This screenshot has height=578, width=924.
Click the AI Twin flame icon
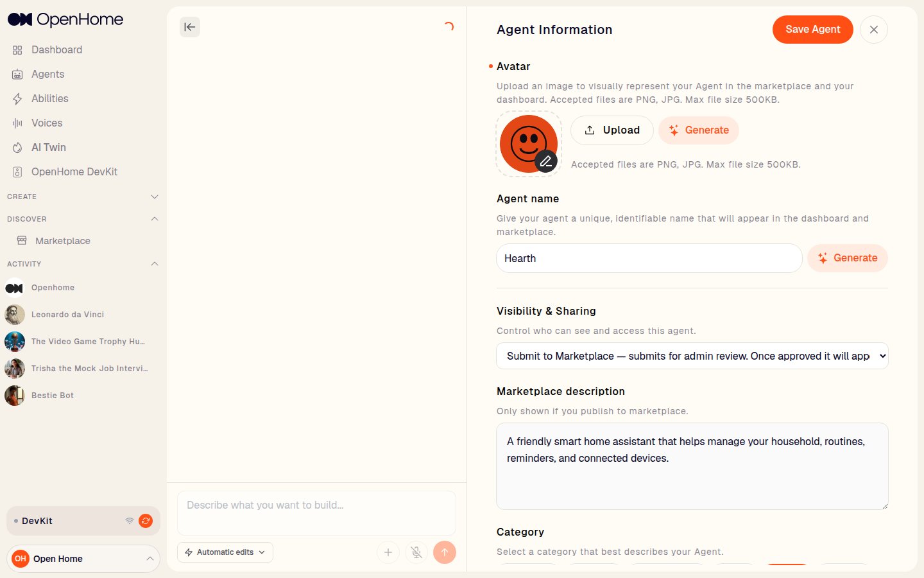coord(17,148)
